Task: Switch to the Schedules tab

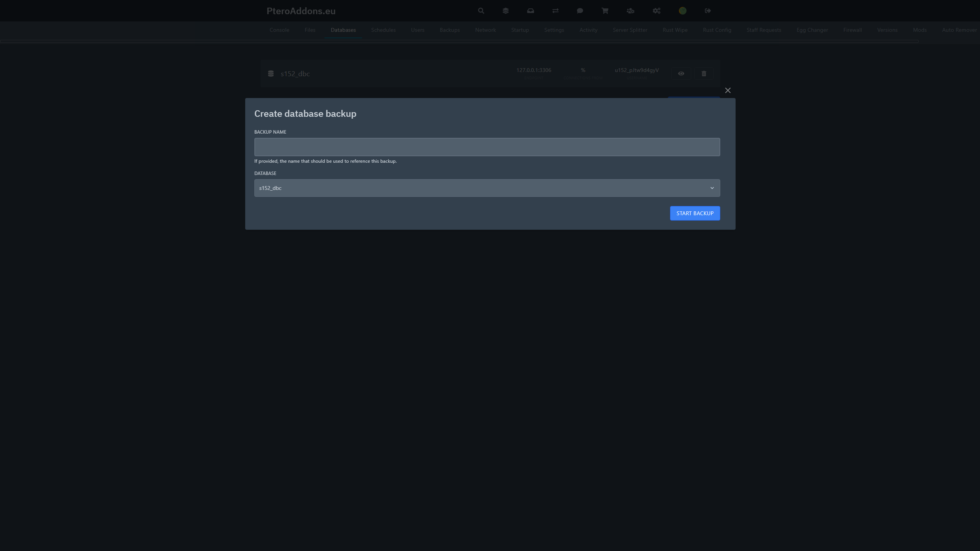Action: 383,30
